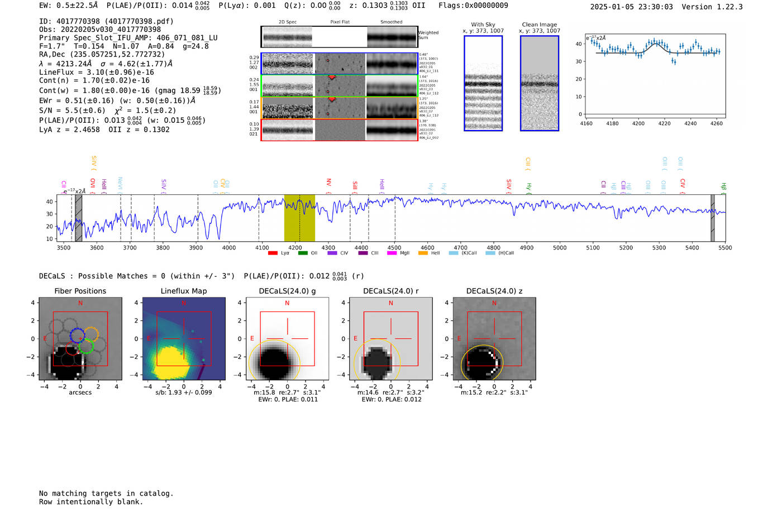Click 'Row intentionally blank.' text
This screenshot has width=782, height=532.
pyautogui.click(x=91, y=502)
